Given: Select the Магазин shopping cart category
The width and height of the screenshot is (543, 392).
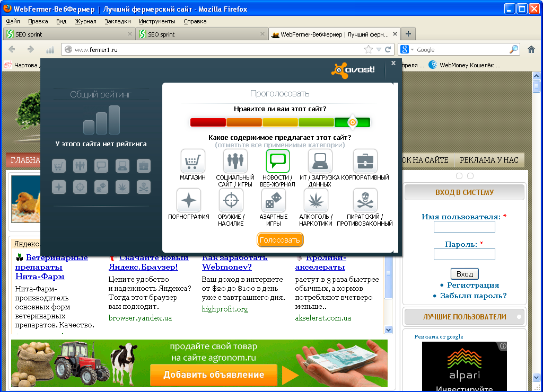Looking at the screenshot, I should click(192, 161).
